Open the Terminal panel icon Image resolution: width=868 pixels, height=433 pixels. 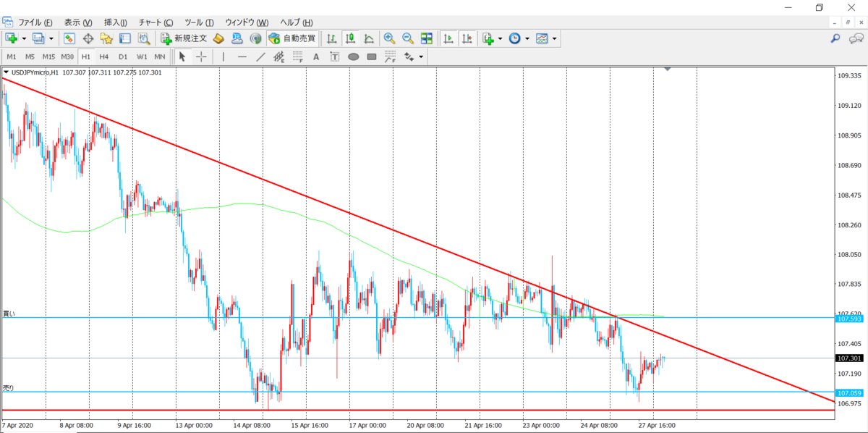coord(124,38)
